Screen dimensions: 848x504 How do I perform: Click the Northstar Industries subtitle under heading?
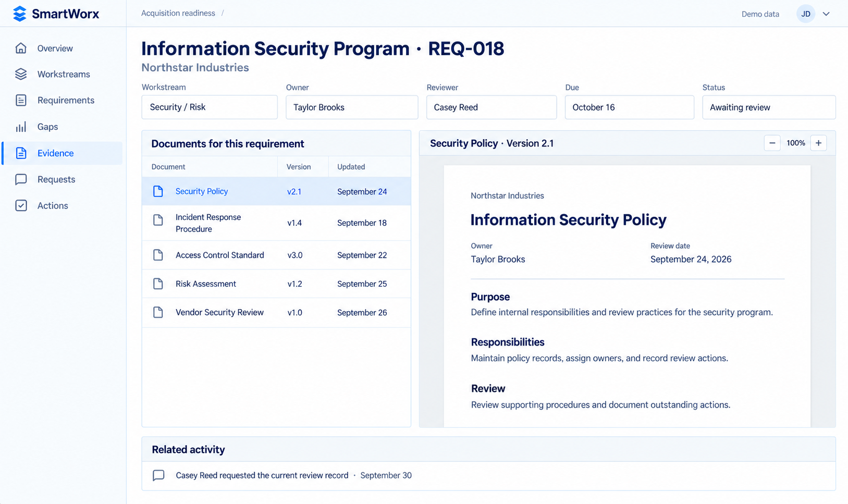(x=195, y=67)
